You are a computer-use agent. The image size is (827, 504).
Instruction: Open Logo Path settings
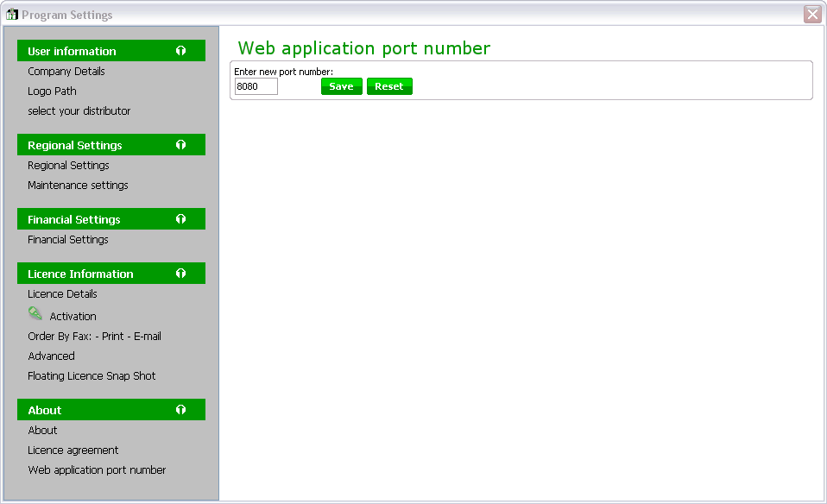point(52,91)
